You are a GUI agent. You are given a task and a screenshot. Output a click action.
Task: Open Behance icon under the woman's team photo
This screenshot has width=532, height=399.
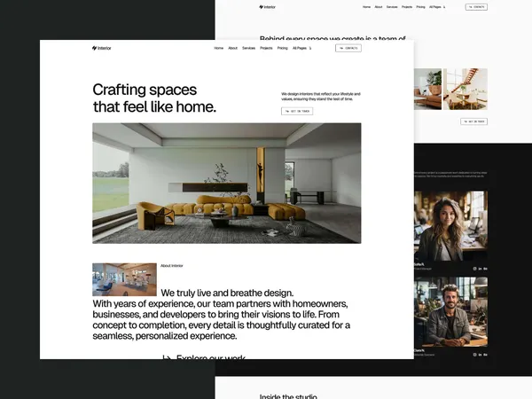point(486,269)
